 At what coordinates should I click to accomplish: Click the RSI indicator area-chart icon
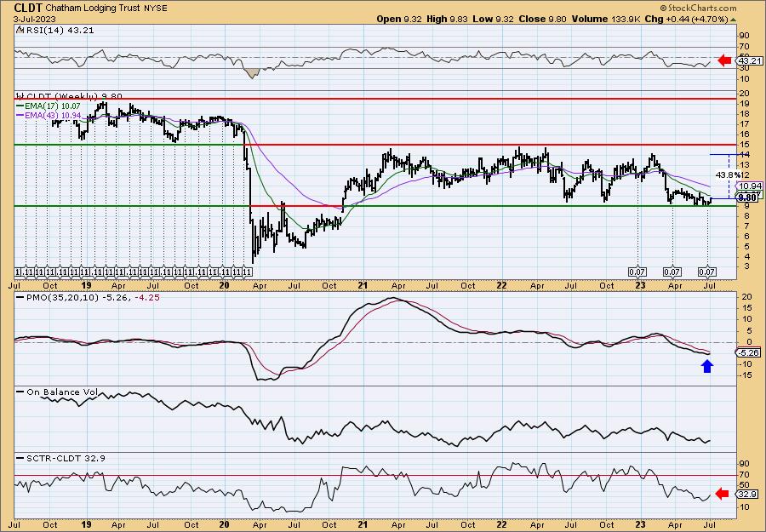click(x=20, y=30)
